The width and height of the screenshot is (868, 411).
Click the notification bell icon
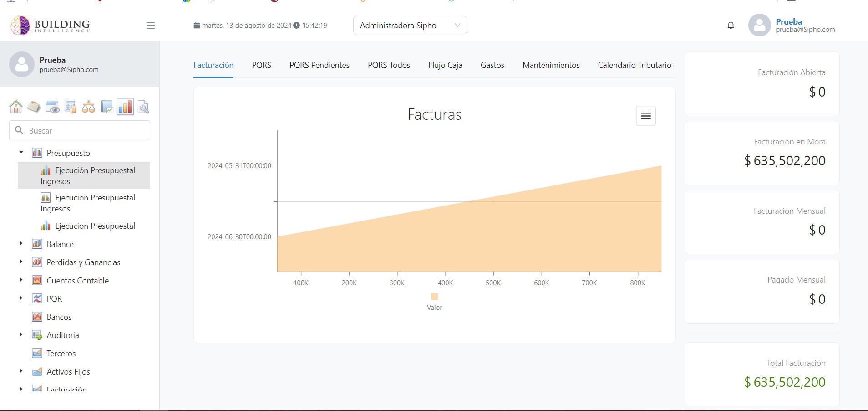(731, 25)
